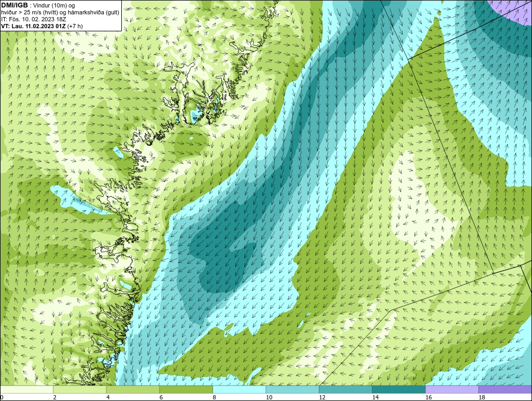This screenshot has height=401, width=532.
Task: Click the DMI/IGB title text
Action: (14, 5)
